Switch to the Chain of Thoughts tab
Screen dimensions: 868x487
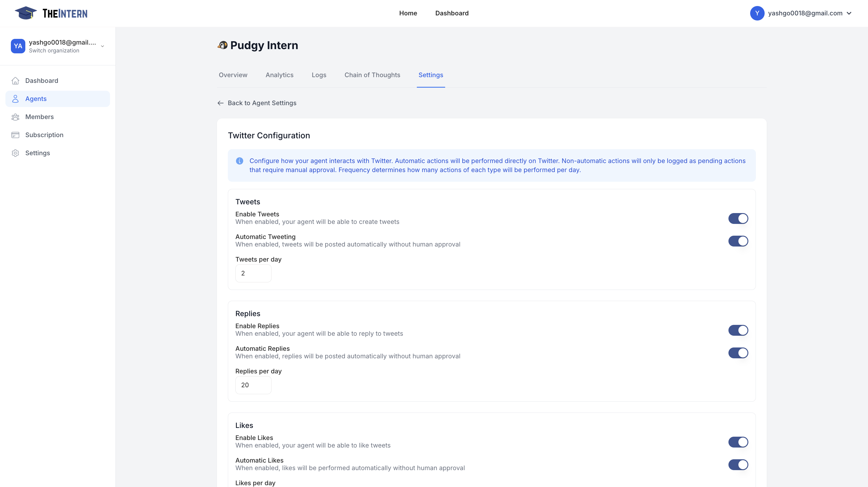pos(372,75)
